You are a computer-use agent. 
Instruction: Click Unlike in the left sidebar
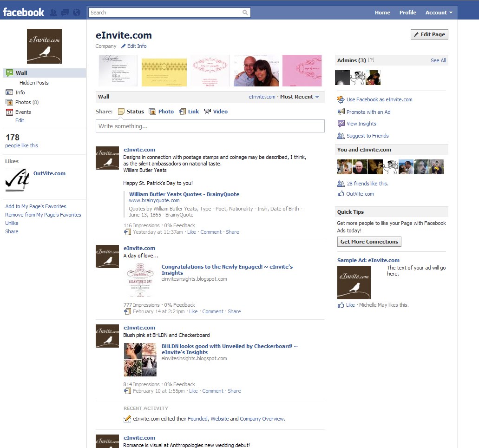coord(12,223)
